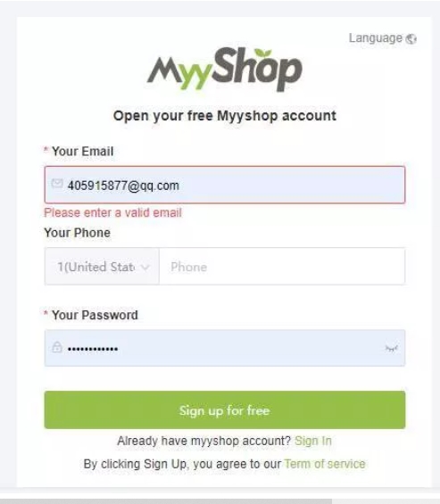Click the "Please enter a valid email" error text
The width and height of the screenshot is (440, 504).
point(112,213)
